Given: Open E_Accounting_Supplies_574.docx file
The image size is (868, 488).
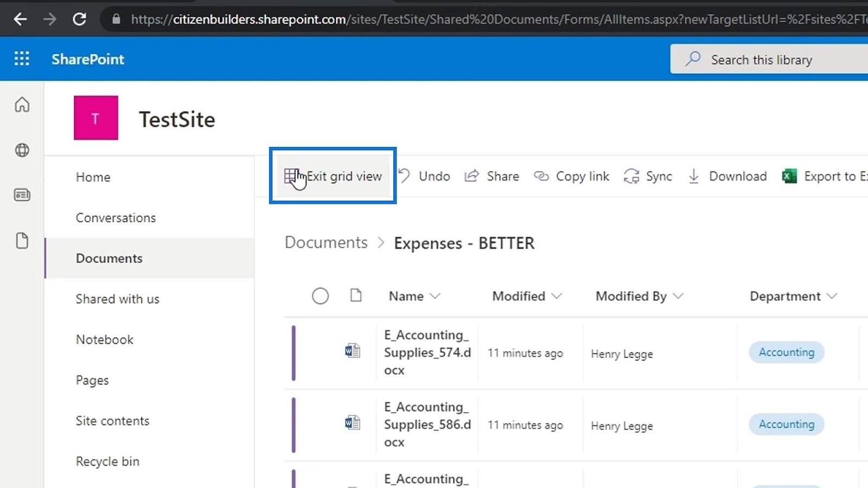Looking at the screenshot, I should coord(427,352).
